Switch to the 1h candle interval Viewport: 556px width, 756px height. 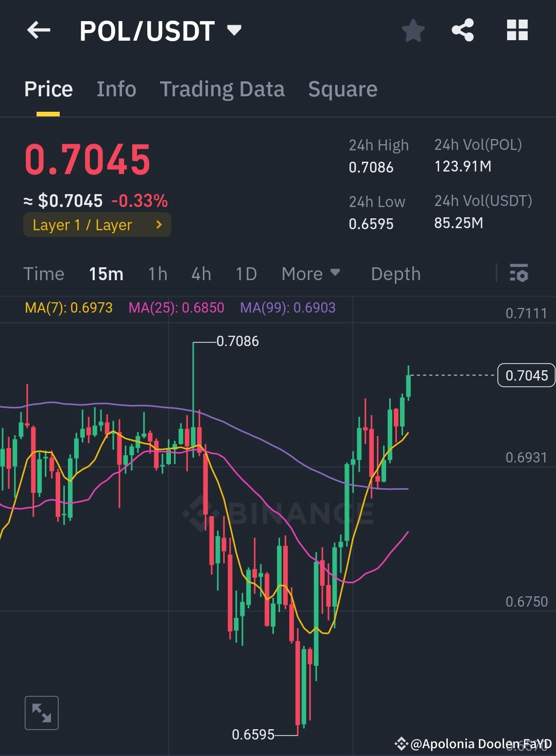click(157, 274)
